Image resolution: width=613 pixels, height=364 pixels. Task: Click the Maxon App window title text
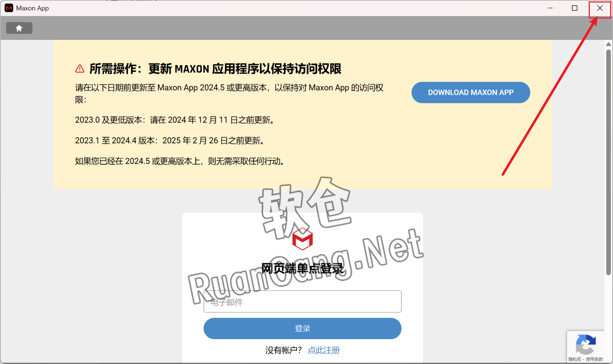[x=32, y=8]
